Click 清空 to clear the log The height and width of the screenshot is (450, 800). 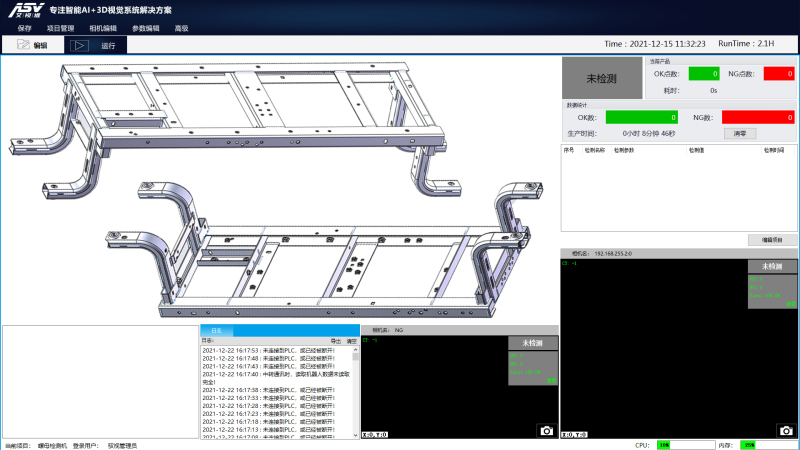click(x=351, y=341)
